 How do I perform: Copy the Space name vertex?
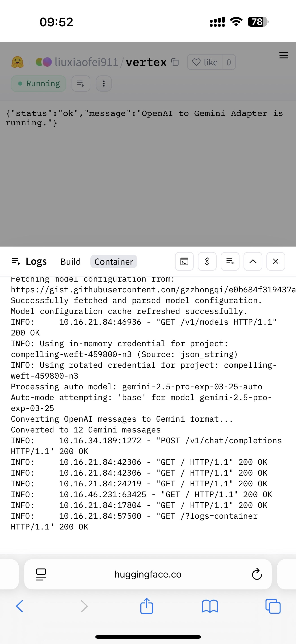[175, 62]
